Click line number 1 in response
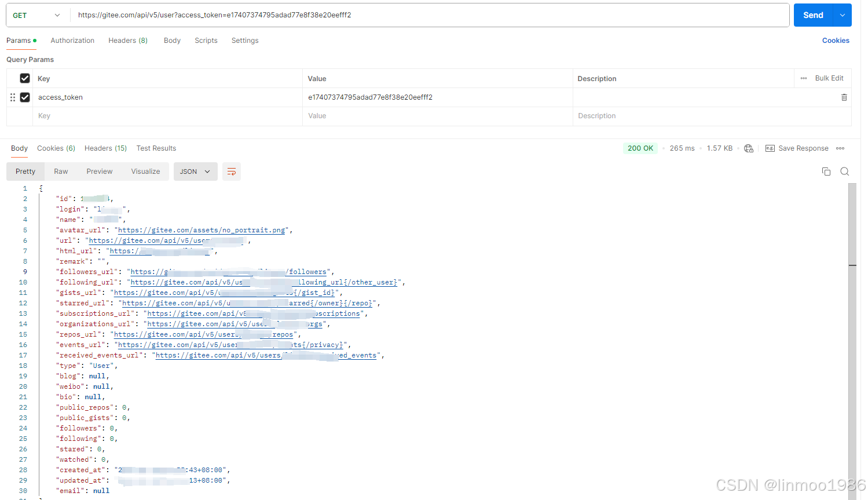The image size is (868, 500). click(x=25, y=188)
